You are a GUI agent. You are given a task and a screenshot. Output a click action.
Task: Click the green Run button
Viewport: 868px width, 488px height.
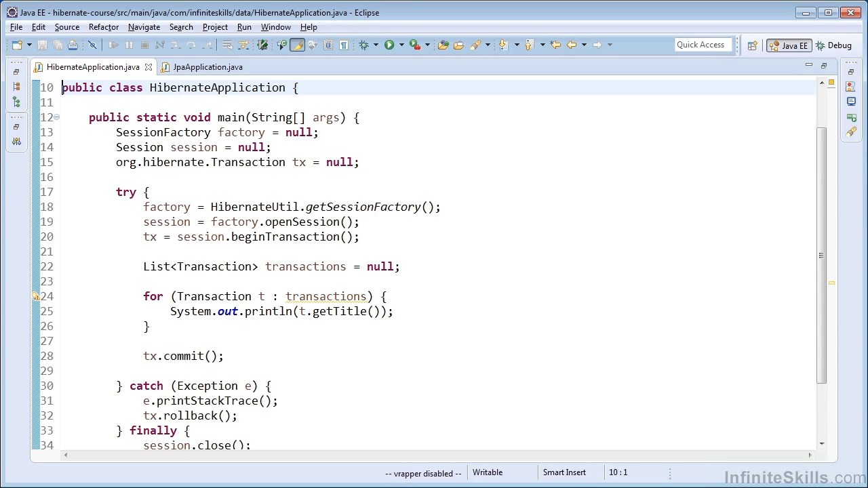[x=389, y=45]
